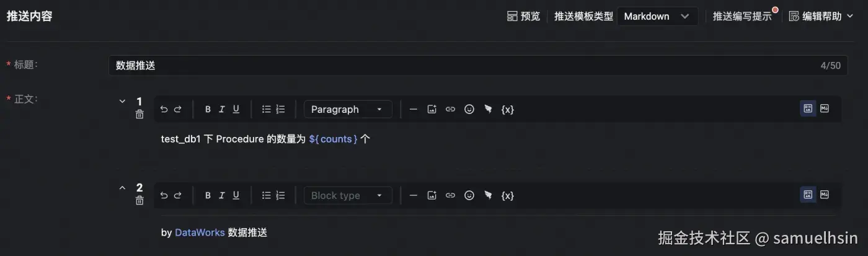Switch block 1 to Markdown source mode
868x256 pixels.
tap(824, 108)
